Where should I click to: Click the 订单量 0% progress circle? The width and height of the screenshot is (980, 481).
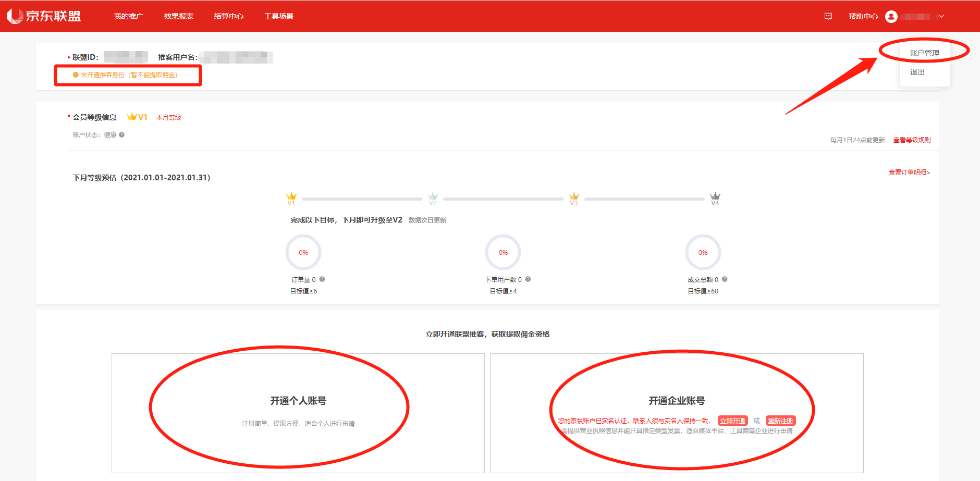click(x=303, y=252)
